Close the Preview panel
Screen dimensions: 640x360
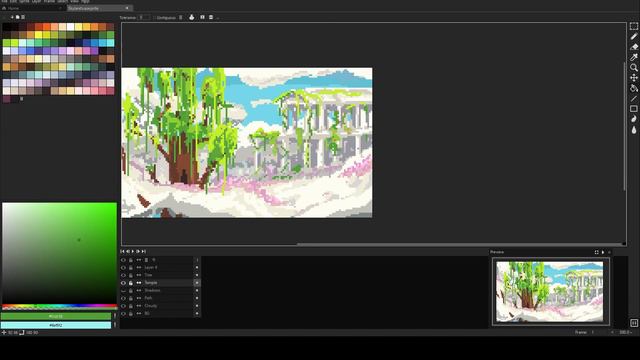pos(609,252)
